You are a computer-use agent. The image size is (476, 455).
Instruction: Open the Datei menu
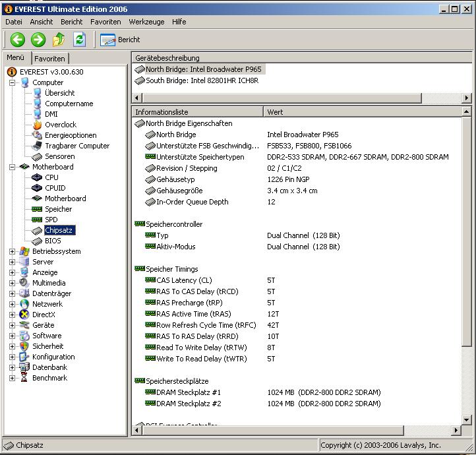click(x=14, y=22)
